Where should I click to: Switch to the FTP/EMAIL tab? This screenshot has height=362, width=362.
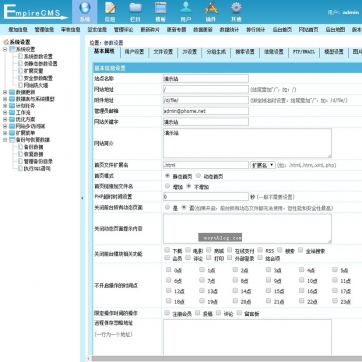pos(304,52)
